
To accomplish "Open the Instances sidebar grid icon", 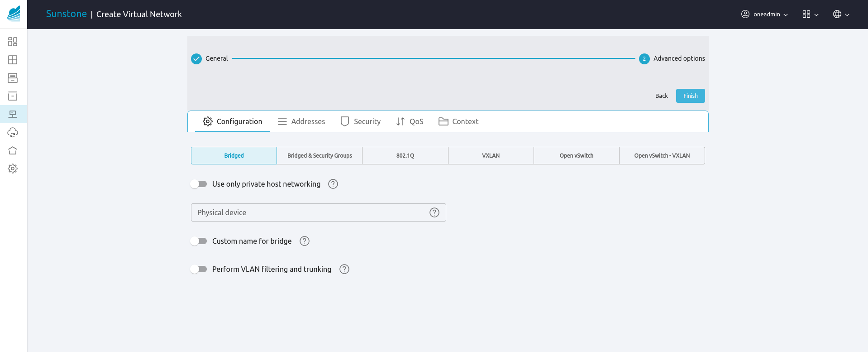I will [x=13, y=60].
